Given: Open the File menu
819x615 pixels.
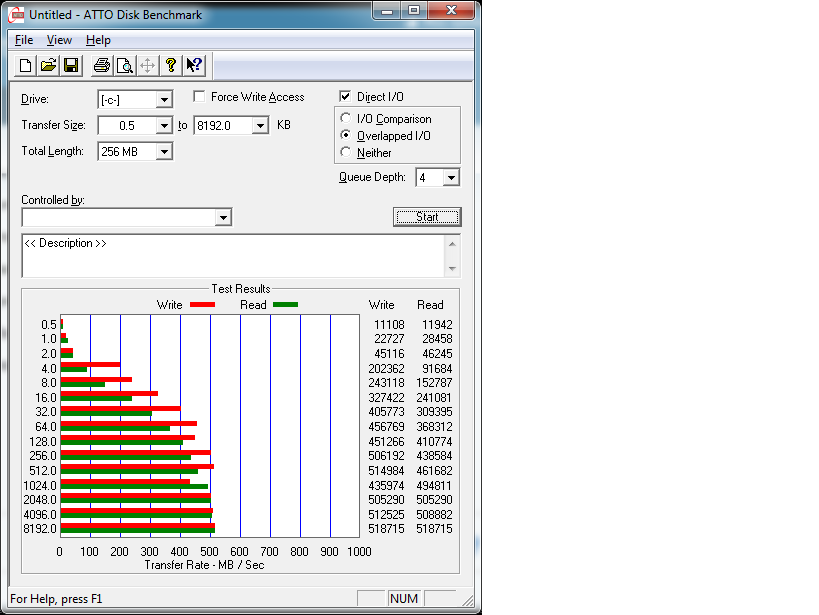Looking at the screenshot, I should (x=24, y=40).
